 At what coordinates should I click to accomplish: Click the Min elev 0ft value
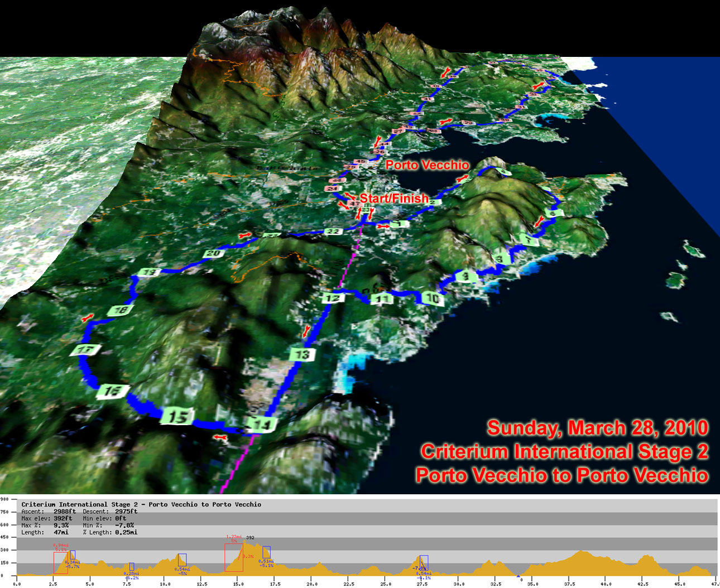[x=121, y=518]
